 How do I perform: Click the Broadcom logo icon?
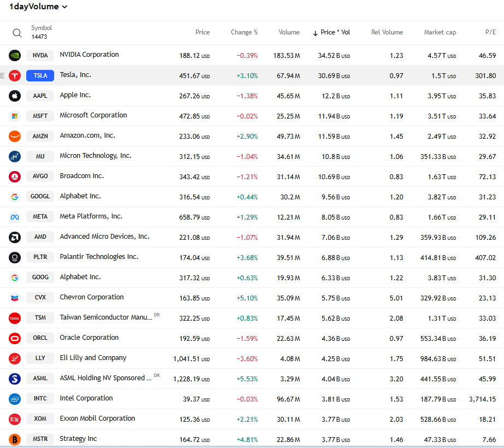(15, 176)
